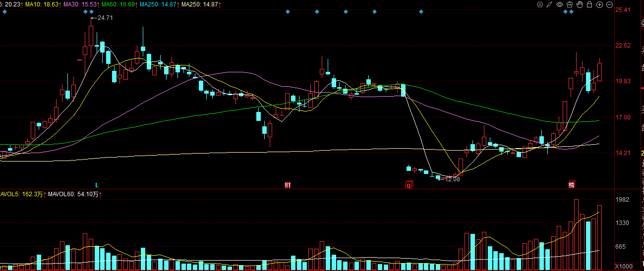
Task: Click the 12.08 low price annotation
Action: [452, 179]
